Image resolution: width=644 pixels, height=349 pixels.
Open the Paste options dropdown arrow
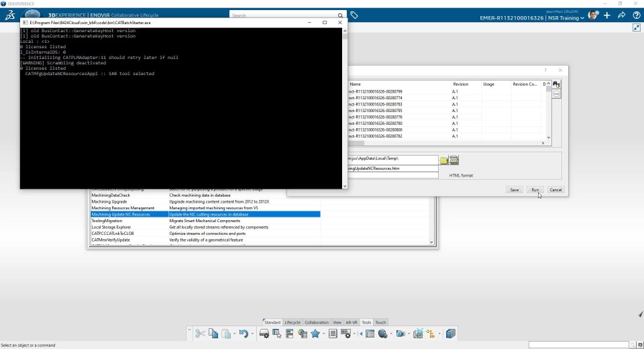click(x=234, y=334)
